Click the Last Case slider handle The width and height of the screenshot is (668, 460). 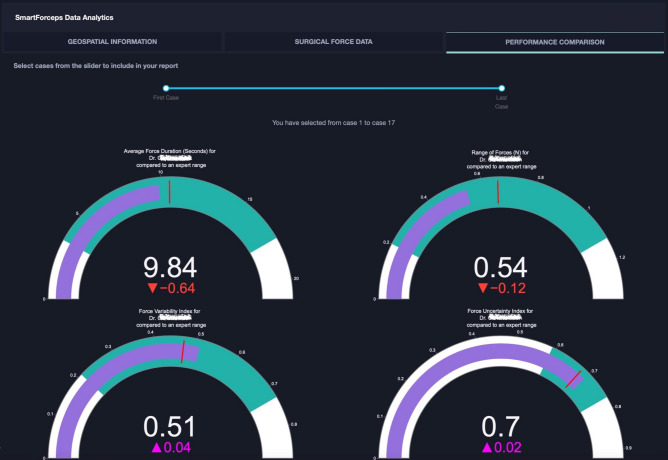(502, 88)
